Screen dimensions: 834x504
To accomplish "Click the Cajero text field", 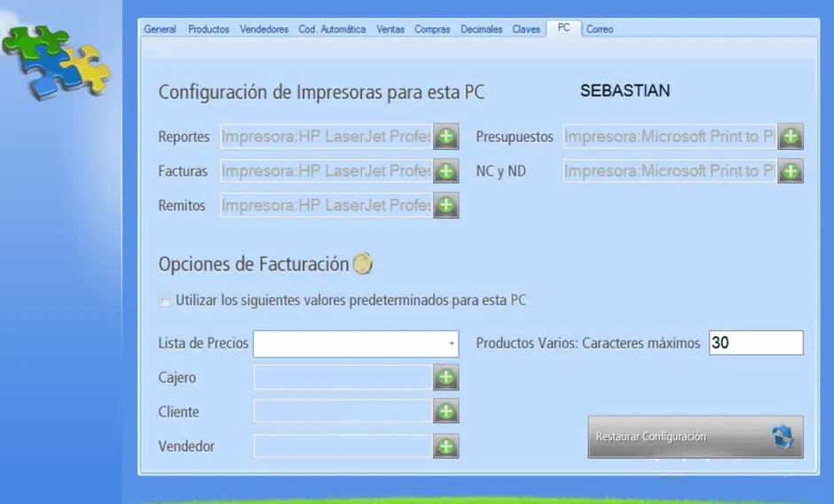I will coord(343,377).
